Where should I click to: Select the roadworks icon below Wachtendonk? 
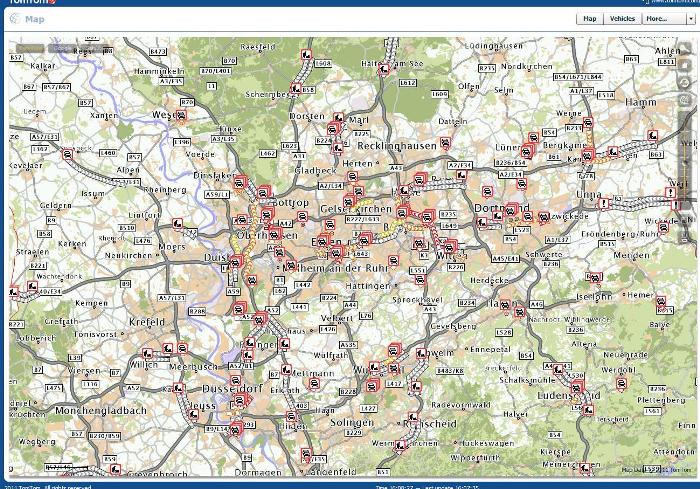pyautogui.click(x=32, y=286)
